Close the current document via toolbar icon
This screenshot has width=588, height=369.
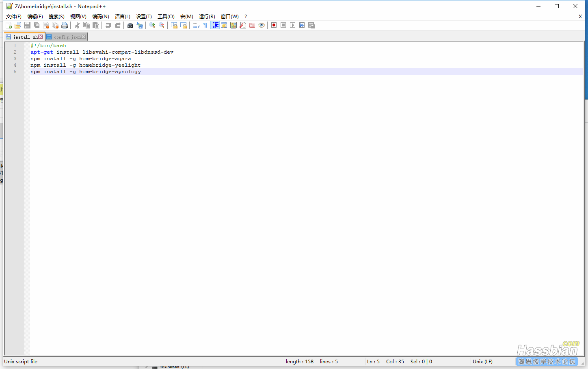coord(46,25)
